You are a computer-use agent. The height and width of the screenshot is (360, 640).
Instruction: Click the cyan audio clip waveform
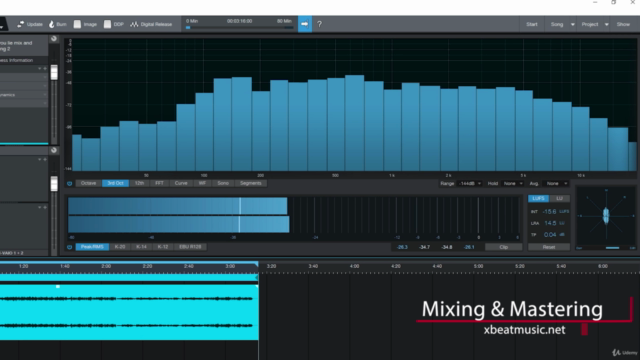[129, 312]
